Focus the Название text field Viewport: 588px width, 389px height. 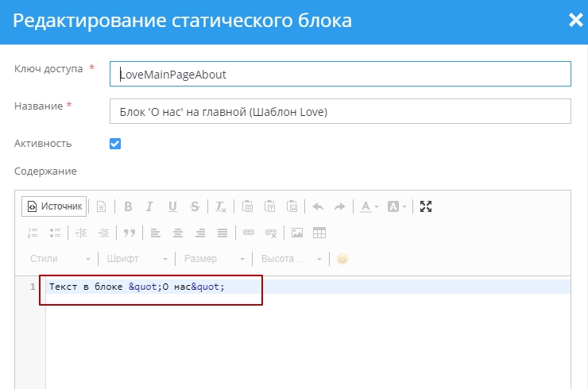point(340,112)
